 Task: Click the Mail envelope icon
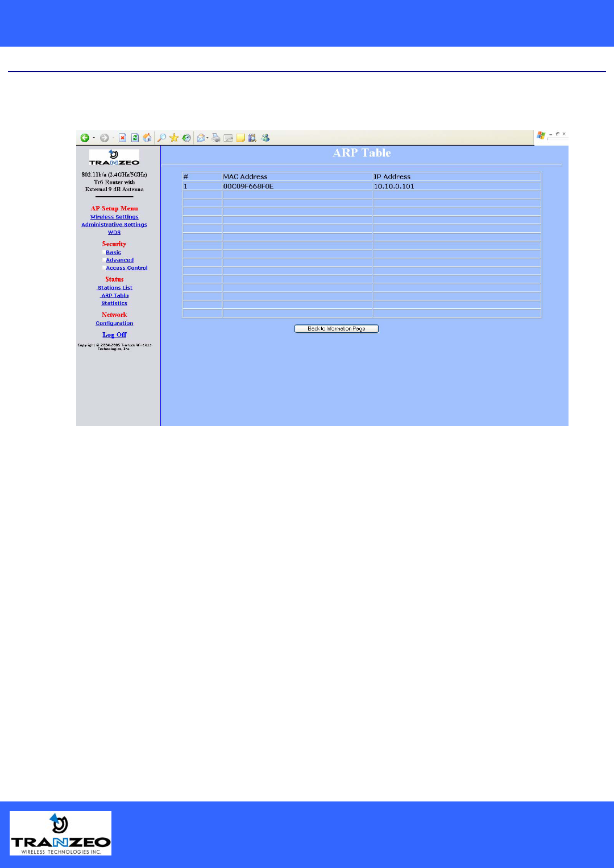[x=201, y=138]
